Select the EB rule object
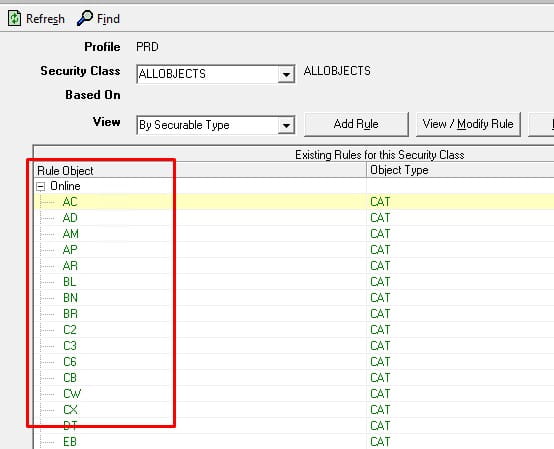The height and width of the screenshot is (449, 554). tap(70, 442)
